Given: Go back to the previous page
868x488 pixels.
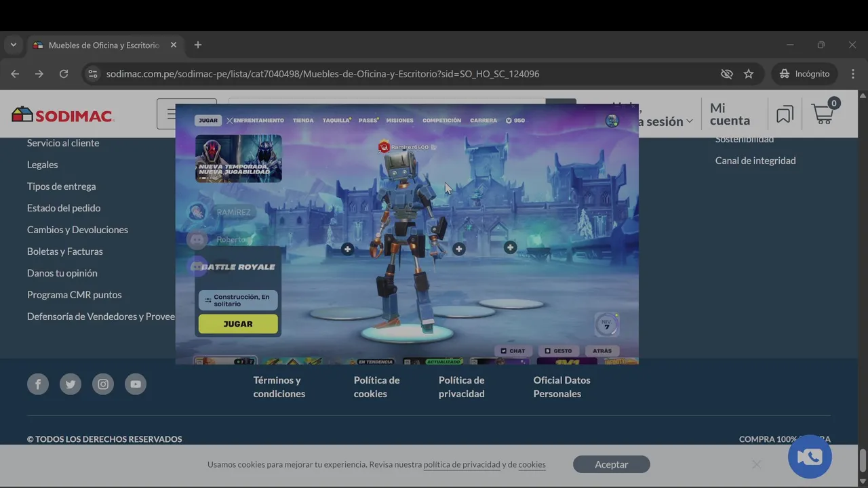Looking at the screenshot, I should pyautogui.click(x=15, y=74).
